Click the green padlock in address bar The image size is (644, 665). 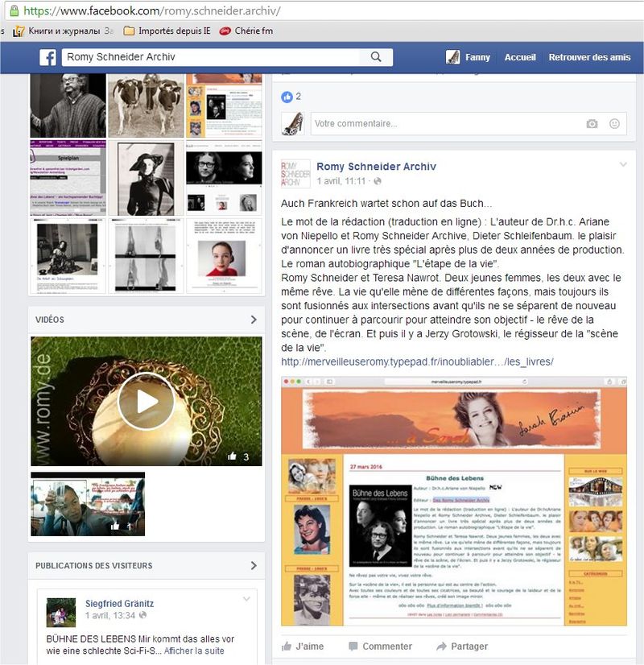point(14,10)
